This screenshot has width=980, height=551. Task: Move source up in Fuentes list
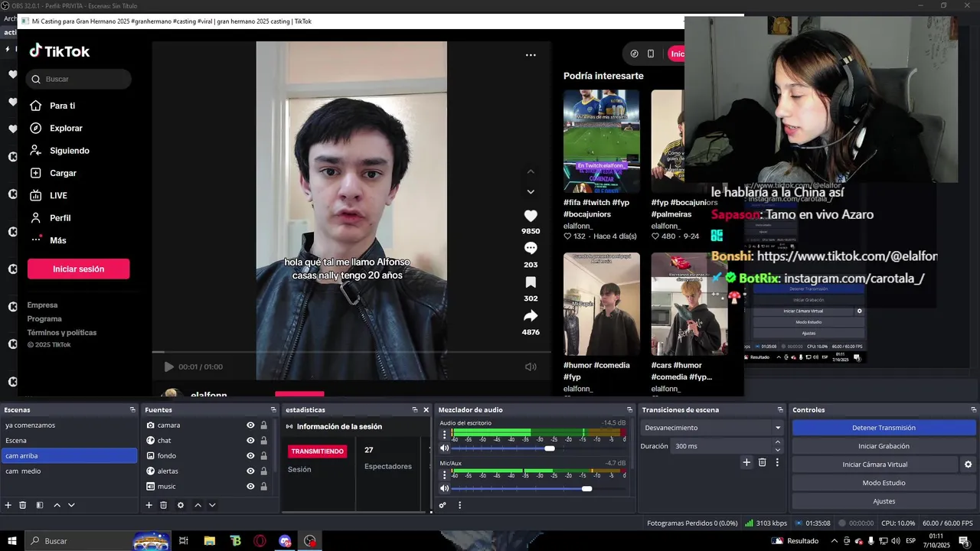198,505
